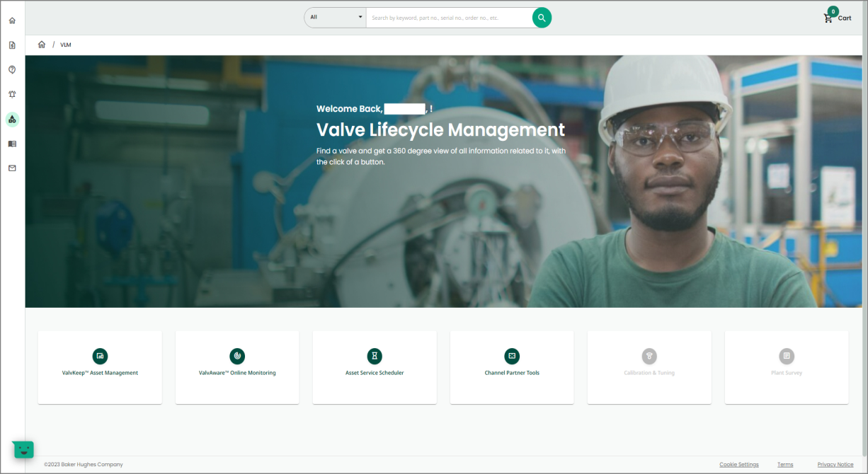Open Cookie Settings in the footer

738,464
